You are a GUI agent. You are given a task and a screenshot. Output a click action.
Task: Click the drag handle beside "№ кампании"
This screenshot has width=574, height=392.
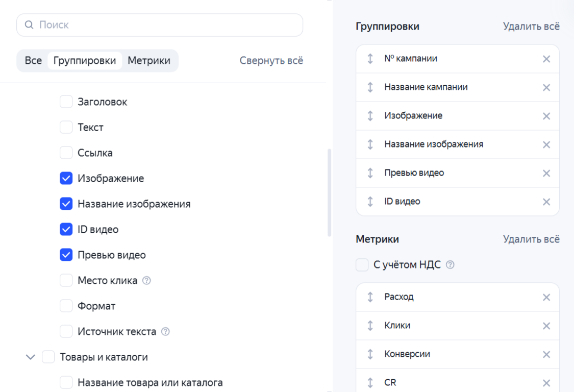[369, 58]
